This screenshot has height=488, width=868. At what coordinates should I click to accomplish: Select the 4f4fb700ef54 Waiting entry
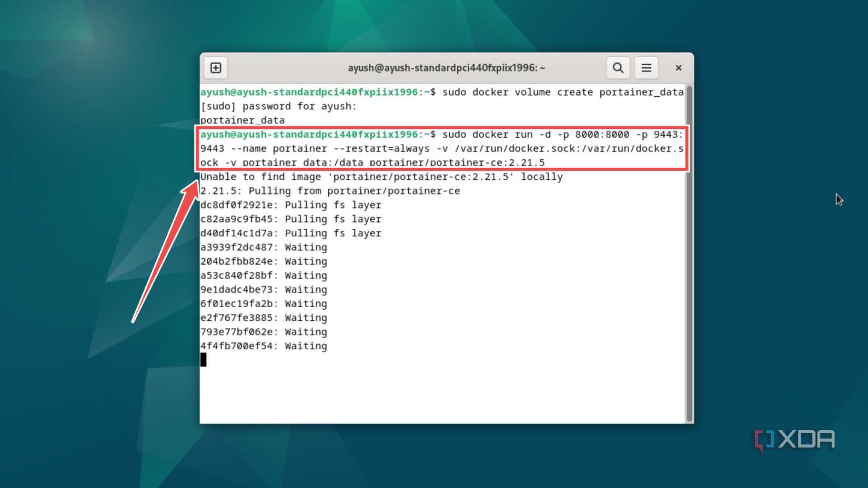[x=263, y=346]
